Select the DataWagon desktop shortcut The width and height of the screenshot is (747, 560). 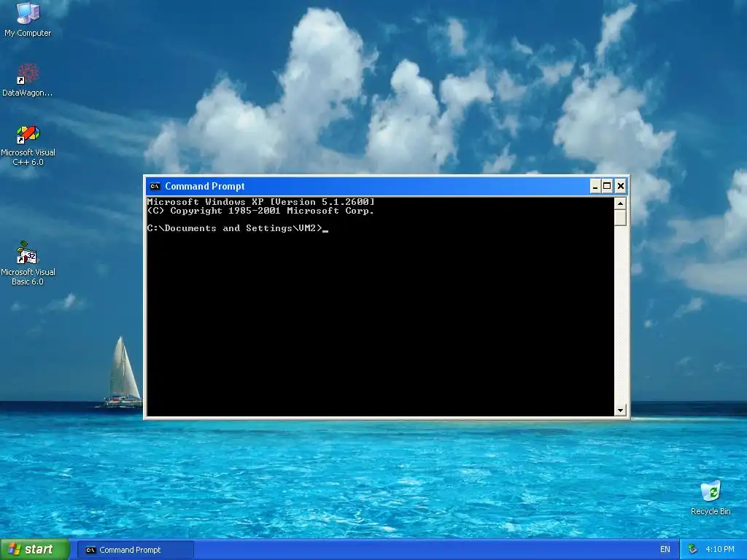tap(28, 80)
